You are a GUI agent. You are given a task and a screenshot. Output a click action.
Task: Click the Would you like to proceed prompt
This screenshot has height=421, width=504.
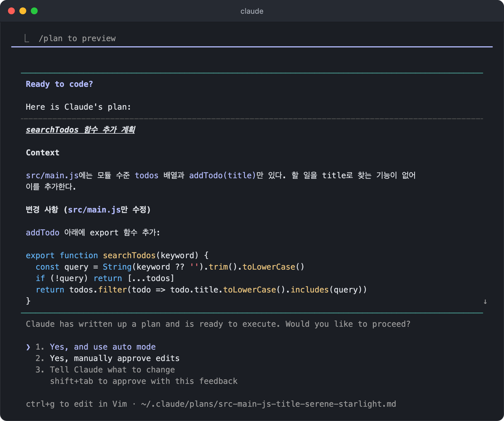point(348,324)
